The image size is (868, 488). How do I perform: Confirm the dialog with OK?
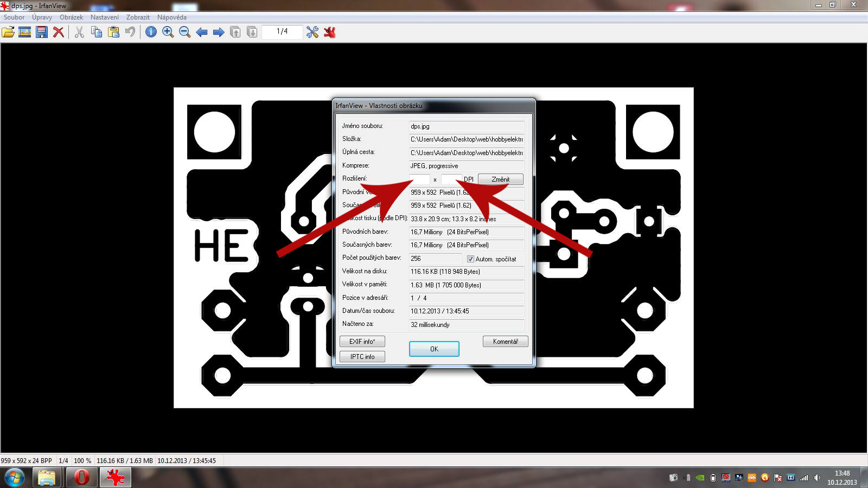pyautogui.click(x=434, y=349)
